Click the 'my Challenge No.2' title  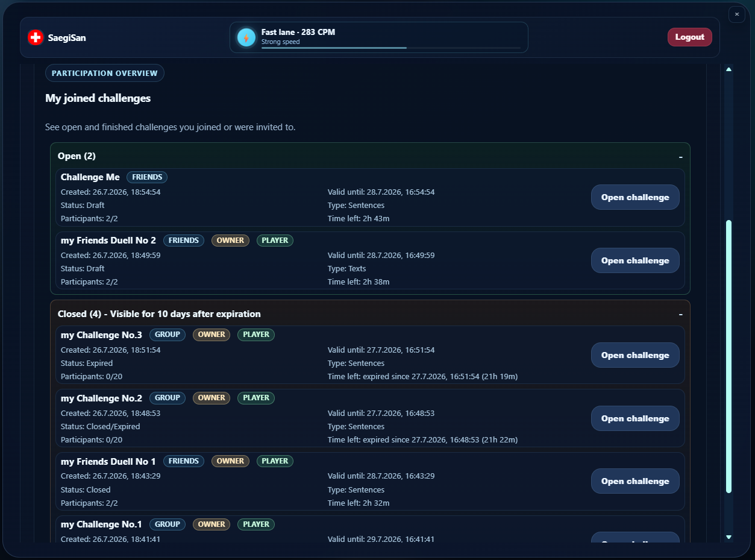coord(101,398)
